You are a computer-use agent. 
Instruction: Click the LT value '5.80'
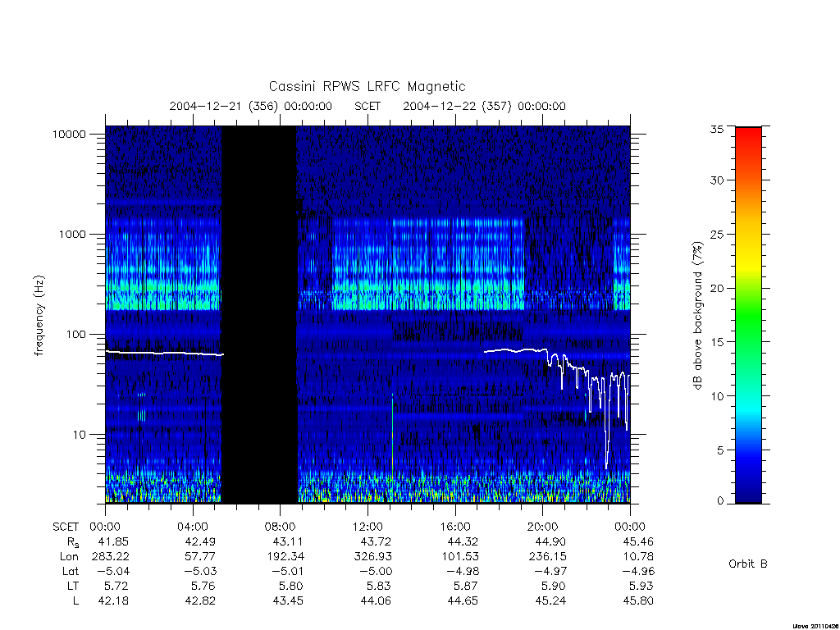(x=291, y=586)
